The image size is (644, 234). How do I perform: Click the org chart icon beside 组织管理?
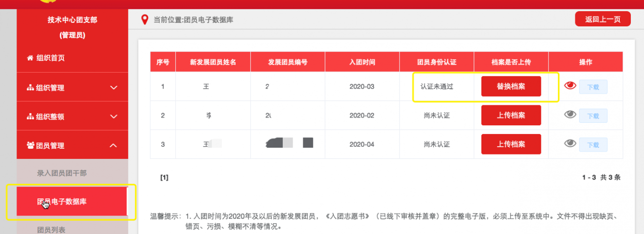[30, 88]
